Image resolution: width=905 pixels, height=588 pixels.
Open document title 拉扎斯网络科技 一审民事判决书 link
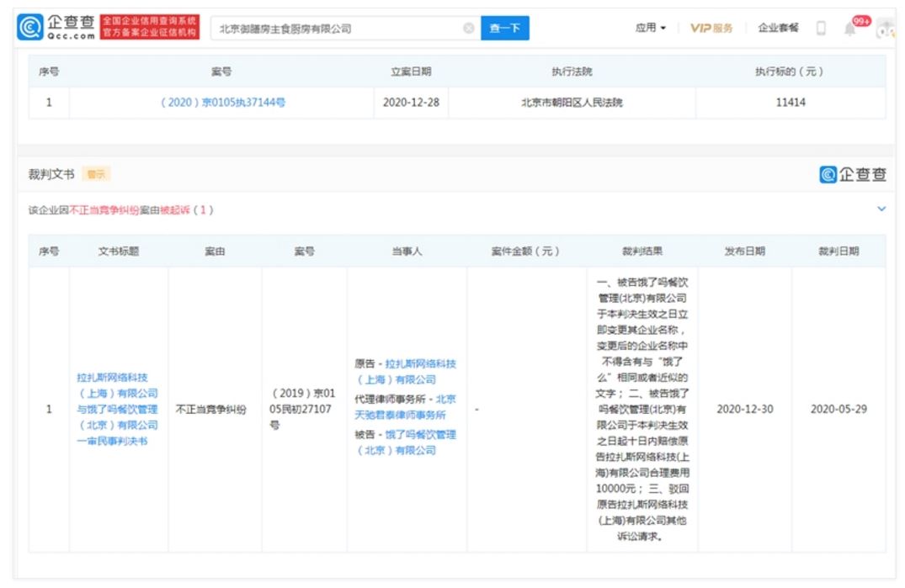(117, 409)
